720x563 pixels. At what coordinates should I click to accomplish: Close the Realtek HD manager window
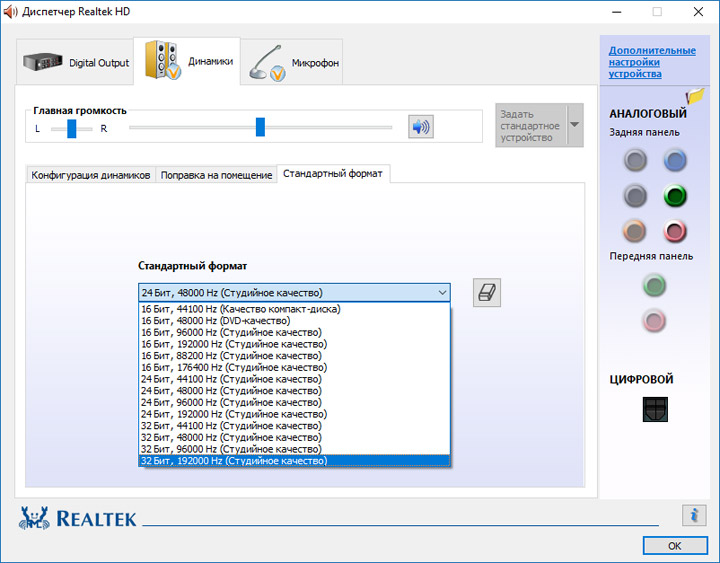698,11
